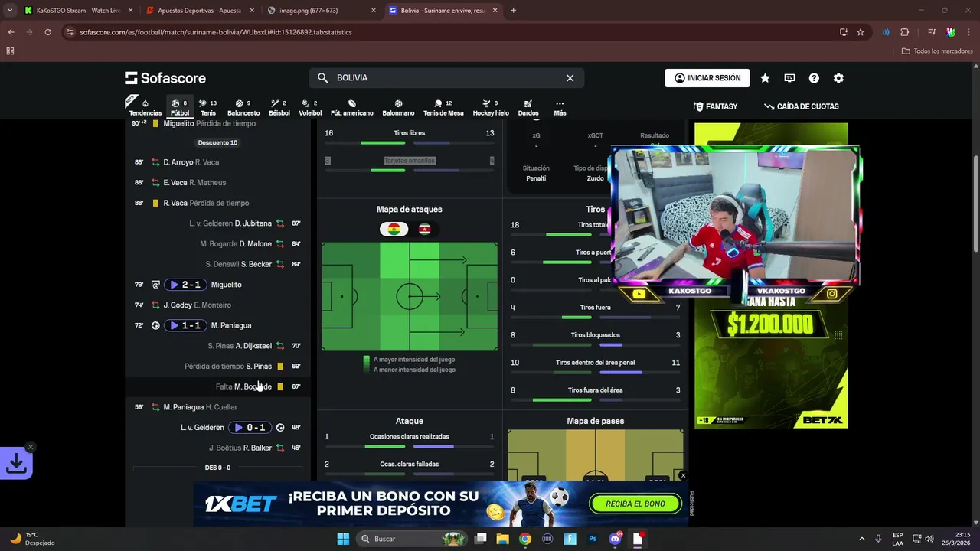Screen dimensions: 980x551
Task: Bookmark this page with the star
Action: (861, 32)
